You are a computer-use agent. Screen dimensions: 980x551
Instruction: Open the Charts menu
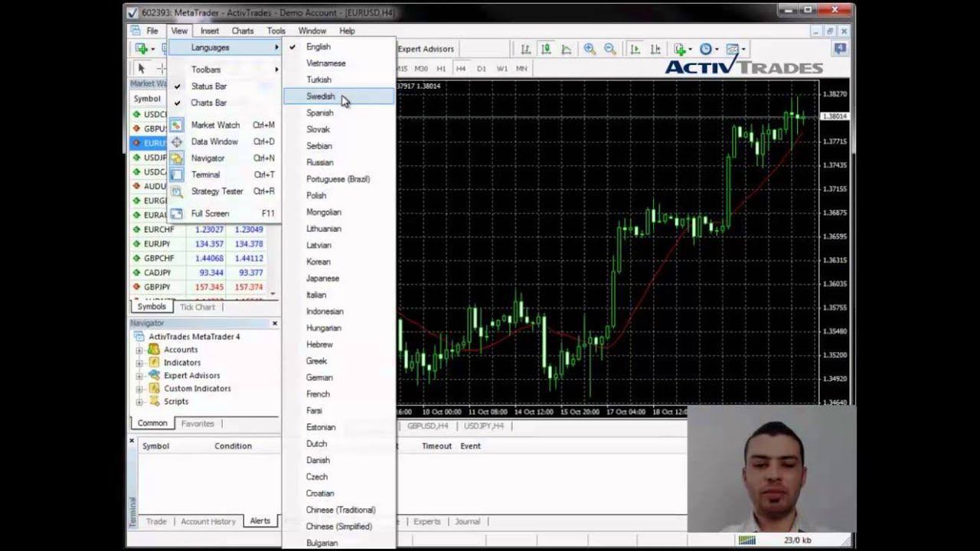point(243,31)
